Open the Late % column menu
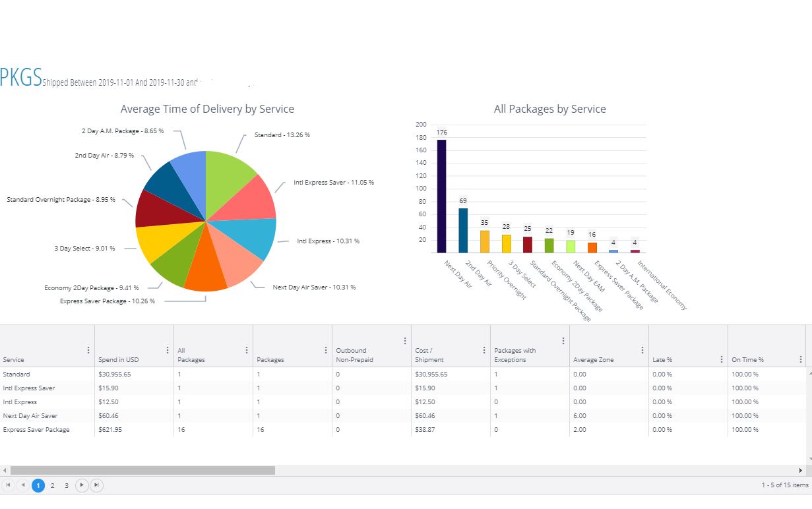Screen dimensions: 812x509 click(x=722, y=359)
